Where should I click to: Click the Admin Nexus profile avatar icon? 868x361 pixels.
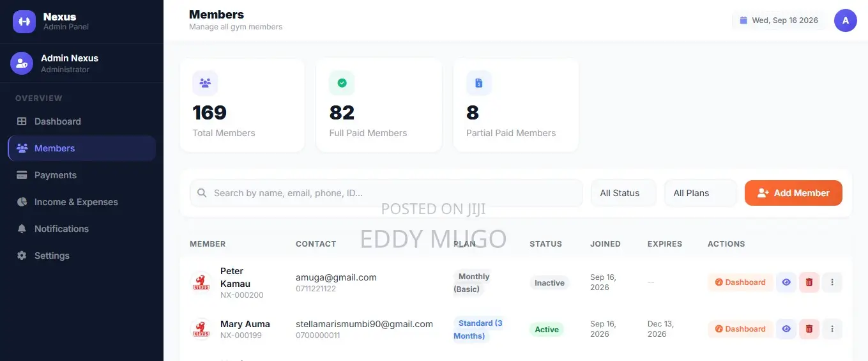point(22,63)
